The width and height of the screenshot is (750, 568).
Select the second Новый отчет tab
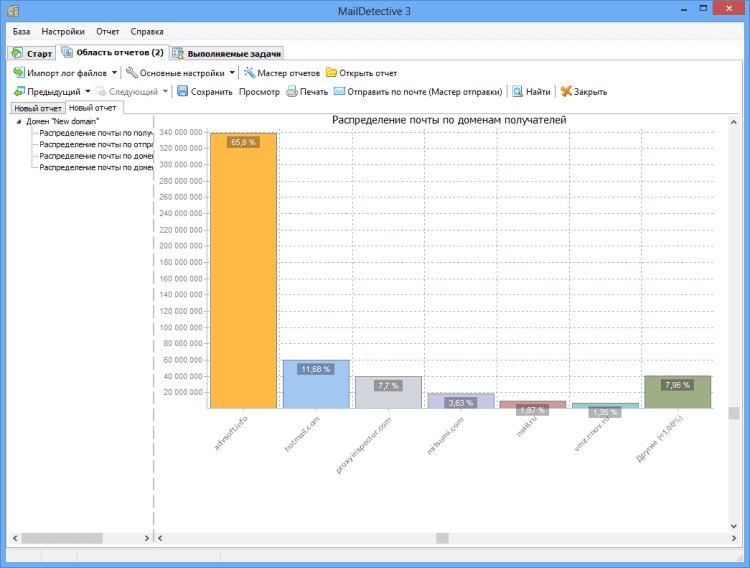click(x=94, y=108)
